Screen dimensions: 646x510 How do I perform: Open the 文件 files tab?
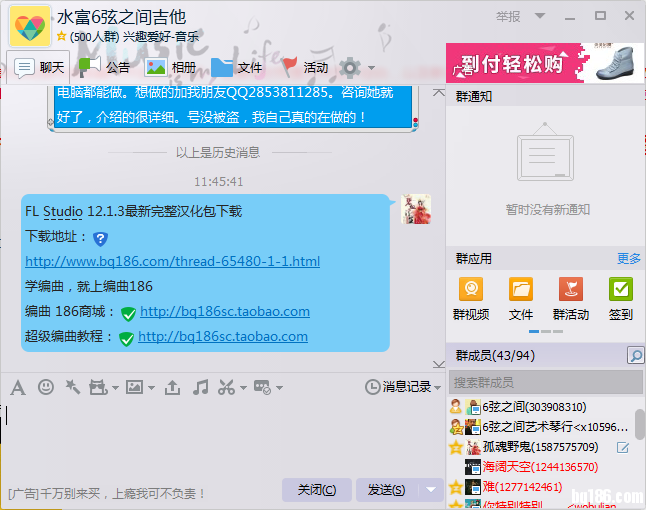[x=236, y=67]
